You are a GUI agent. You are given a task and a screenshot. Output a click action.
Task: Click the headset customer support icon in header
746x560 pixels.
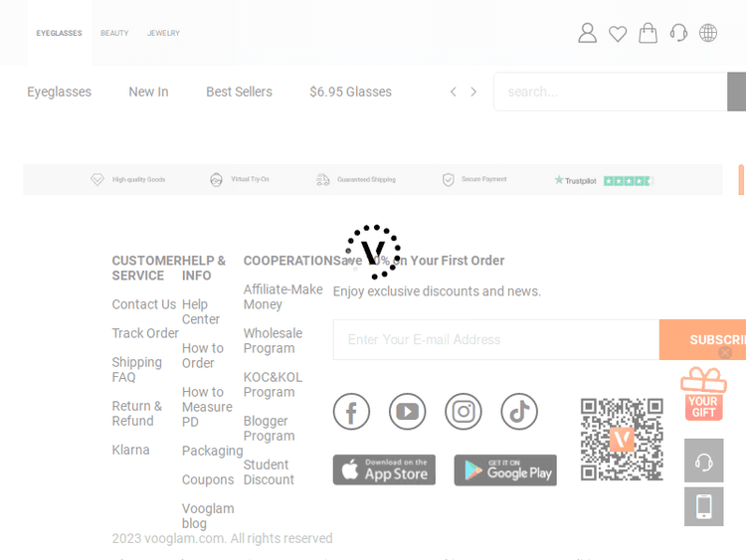pyautogui.click(x=678, y=33)
